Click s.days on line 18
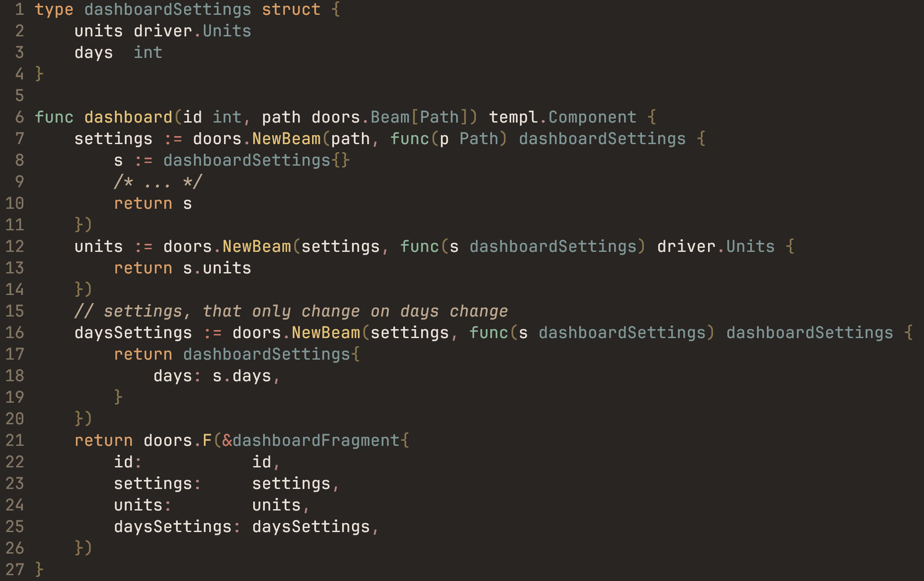Screen dimensions: 924x581 point(242,376)
